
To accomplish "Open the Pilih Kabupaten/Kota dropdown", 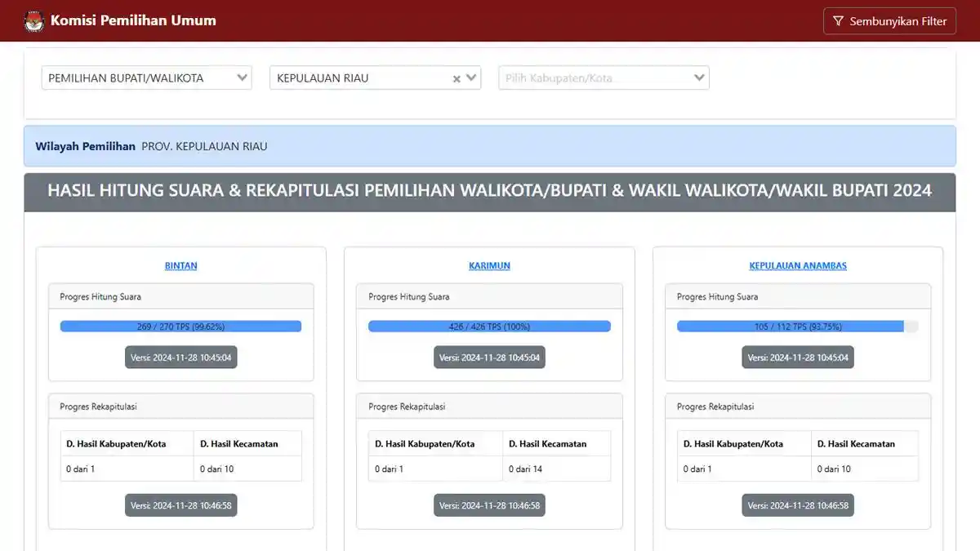I will (x=604, y=78).
